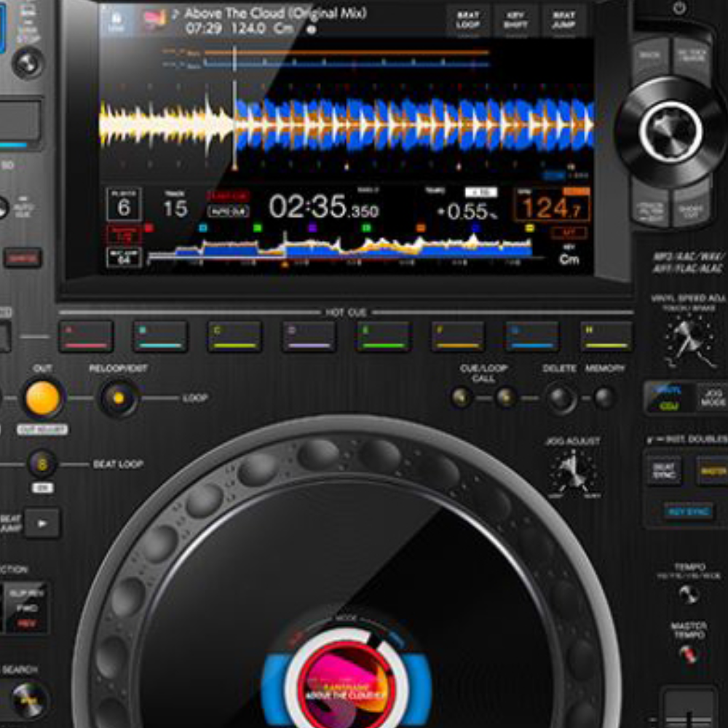Tap the cyan hot cue marker on overview
Image resolution: width=728 pixels, height=728 pixels.
click(x=203, y=228)
